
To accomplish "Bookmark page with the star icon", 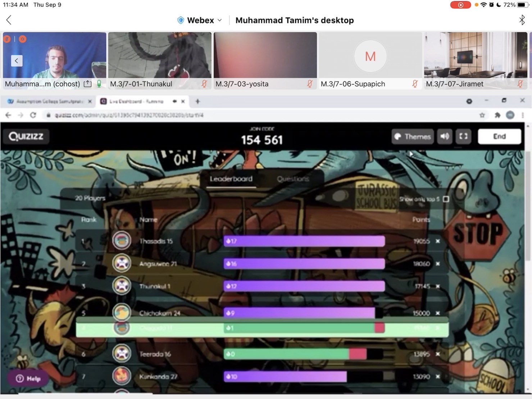I will pyautogui.click(x=482, y=115).
